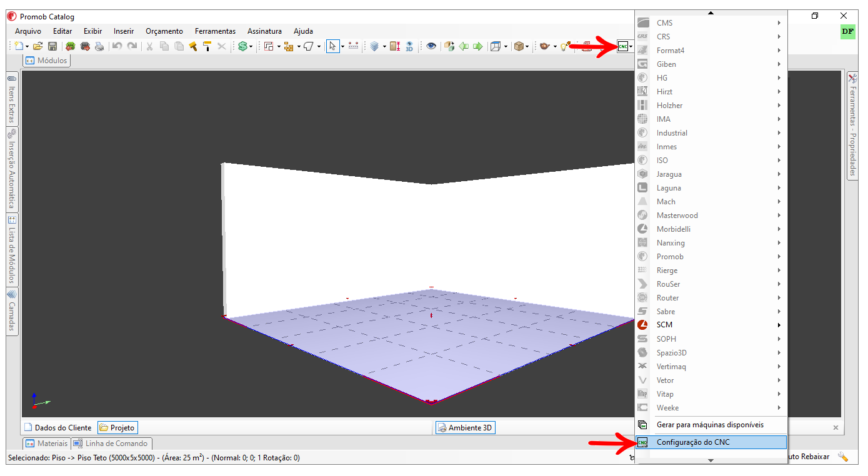868x476 pixels.
Task: Click the teapot render icon
Action: (545, 46)
